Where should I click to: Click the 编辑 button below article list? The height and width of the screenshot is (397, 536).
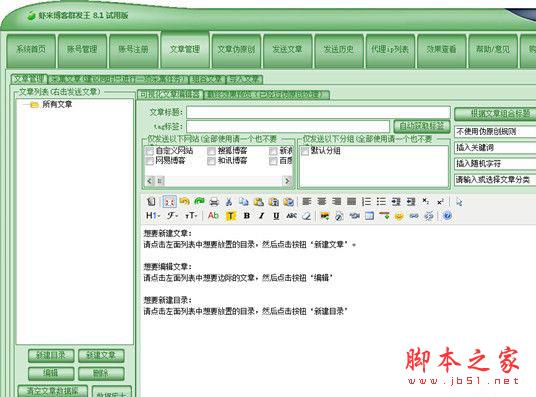pyautogui.click(x=51, y=373)
